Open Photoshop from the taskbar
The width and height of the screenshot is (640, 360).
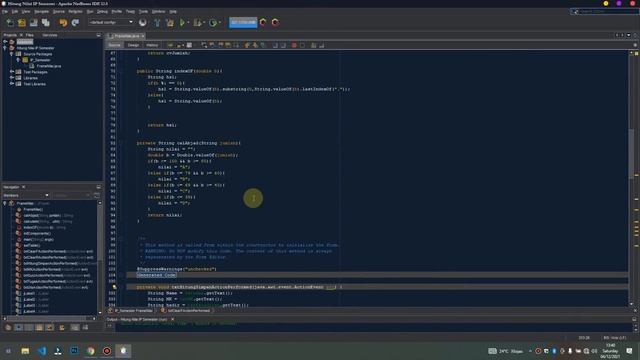(74, 351)
